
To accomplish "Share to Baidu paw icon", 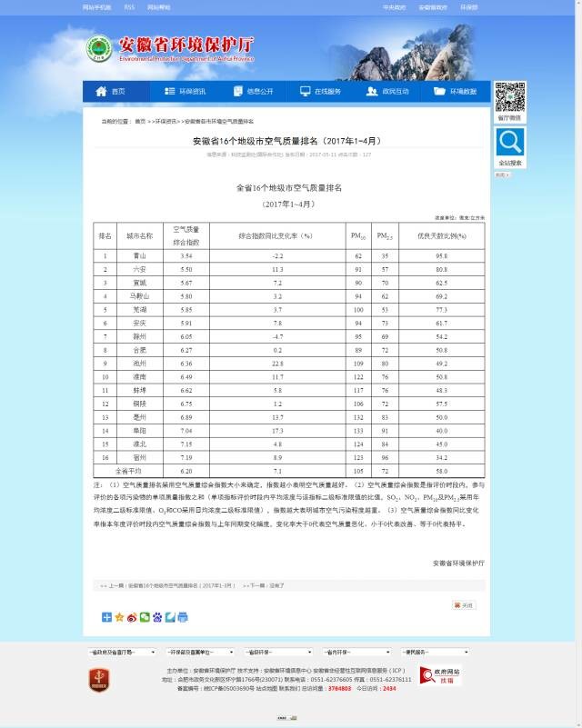I will click(x=157, y=617).
